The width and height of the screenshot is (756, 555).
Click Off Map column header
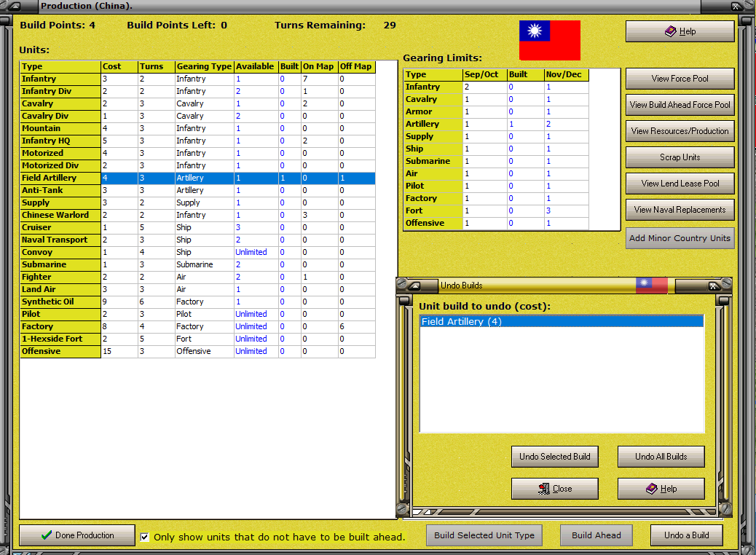click(x=356, y=66)
